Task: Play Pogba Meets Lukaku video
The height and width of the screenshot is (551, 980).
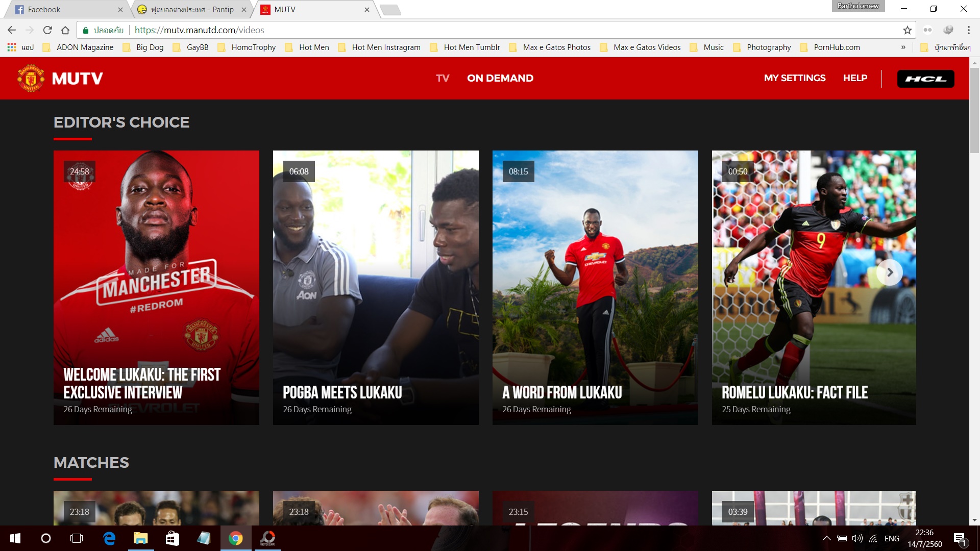Action: click(376, 287)
